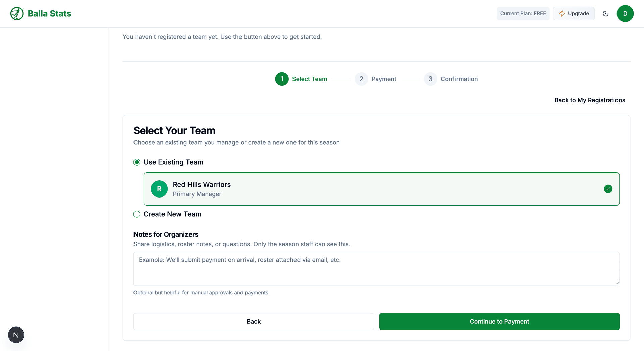Viewport: 644px width, 351px height.
Task: Open Back to My Registrations
Action: pyautogui.click(x=590, y=100)
